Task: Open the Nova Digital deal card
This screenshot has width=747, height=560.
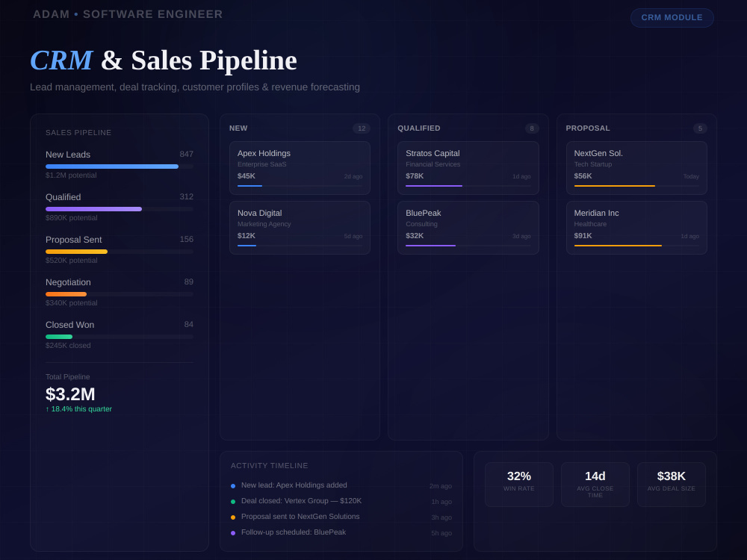Action: click(300, 228)
